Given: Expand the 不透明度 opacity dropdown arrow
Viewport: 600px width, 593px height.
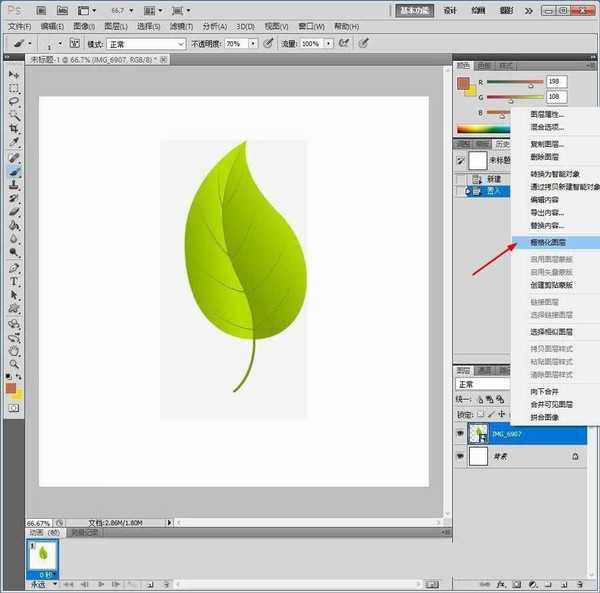Looking at the screenshot, I should click(253, 44).
